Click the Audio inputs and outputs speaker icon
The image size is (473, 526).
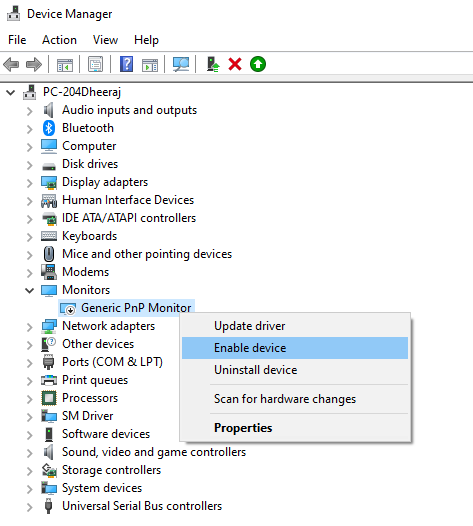(49, 110)
